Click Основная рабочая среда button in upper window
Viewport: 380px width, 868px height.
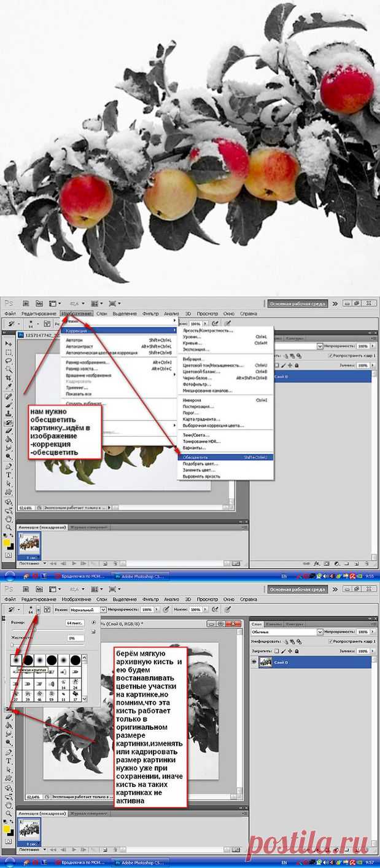click(296, 303)
